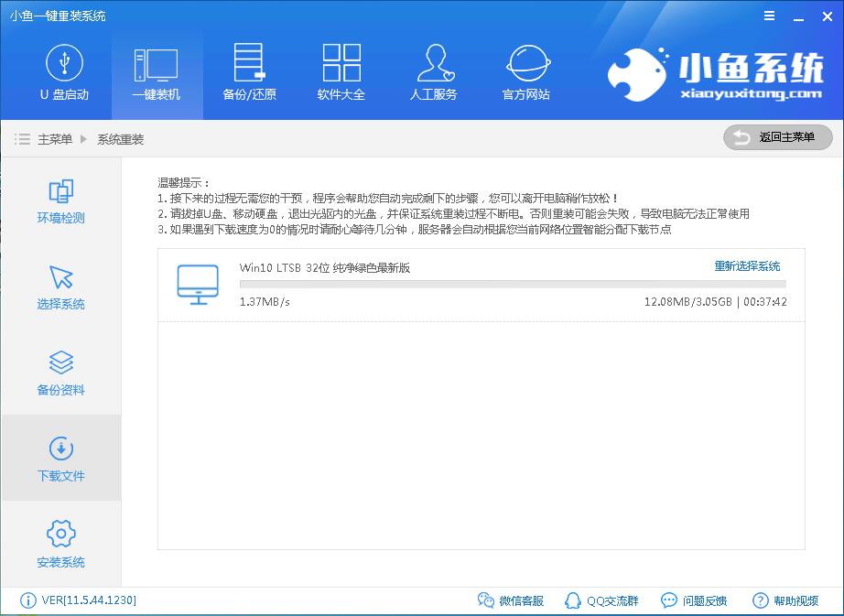Image resolution: width=844 pixels, height=616 pixels.
Task: Visit the 官方网站 official website
Action: tap(525, 73)
